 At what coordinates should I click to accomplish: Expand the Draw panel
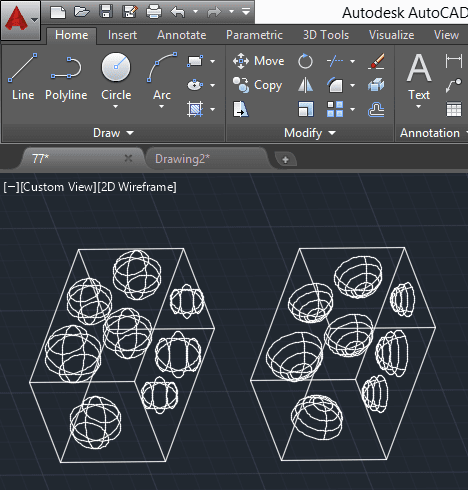[113, 133]
